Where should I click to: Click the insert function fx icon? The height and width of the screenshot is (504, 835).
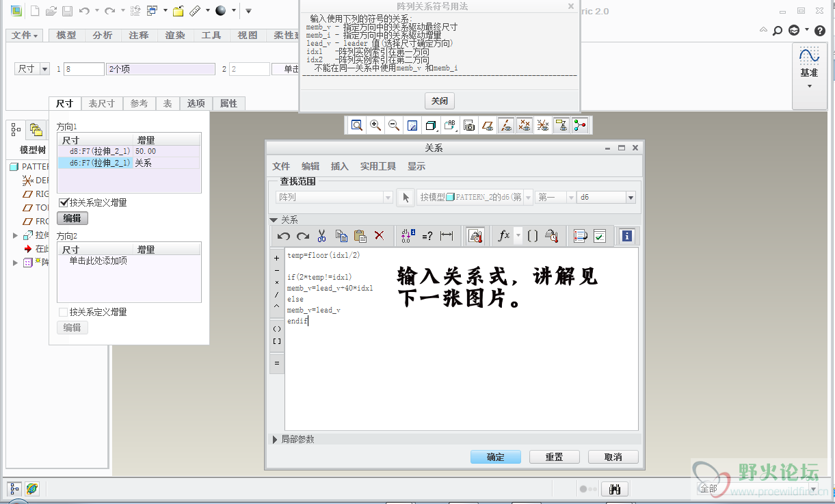(x=504, y=236)
